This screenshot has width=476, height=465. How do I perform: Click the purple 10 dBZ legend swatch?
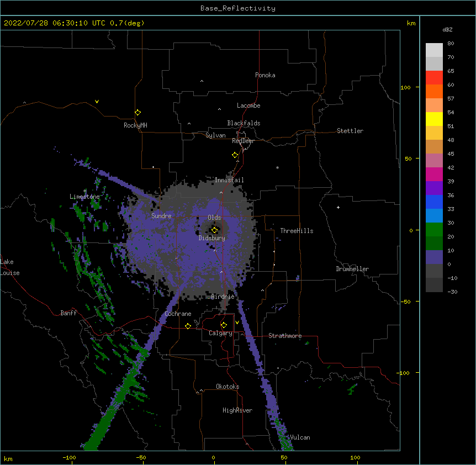pyautogui.click(x=434, y=257)
